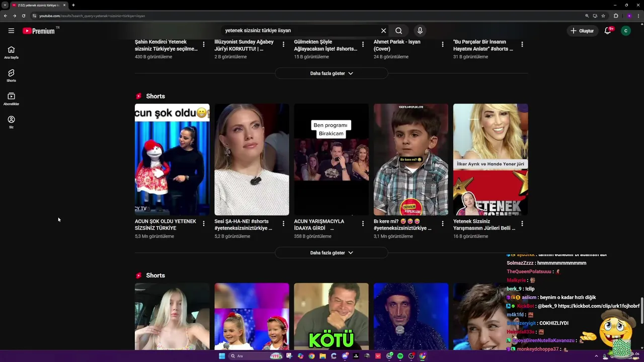Go to Ana Sayfa in sidebar
644x362 pixels.
pyautogui.click(x=11, y=52)
